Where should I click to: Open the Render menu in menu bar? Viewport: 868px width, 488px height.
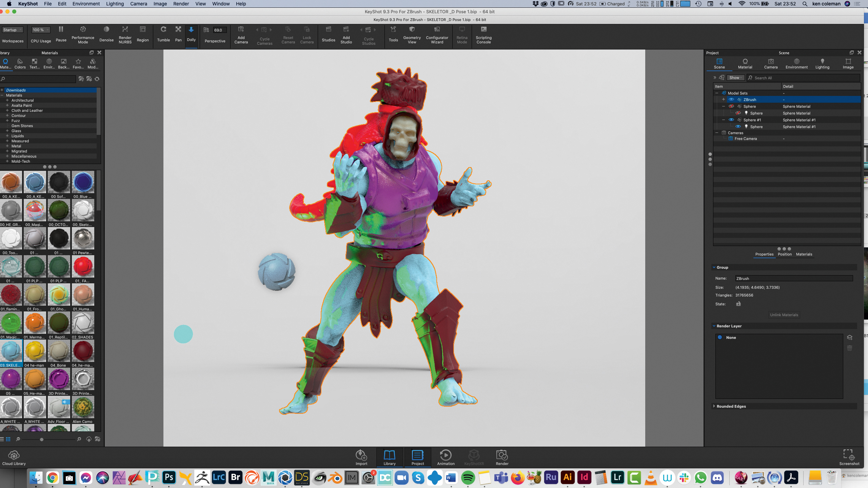181,4
